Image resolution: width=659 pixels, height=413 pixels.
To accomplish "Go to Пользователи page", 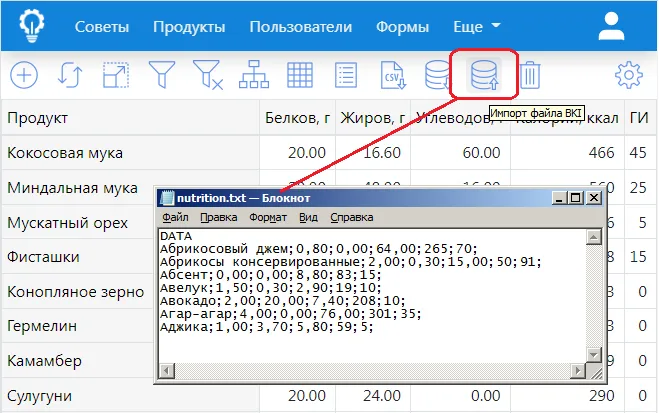I will tap(301, 27).
